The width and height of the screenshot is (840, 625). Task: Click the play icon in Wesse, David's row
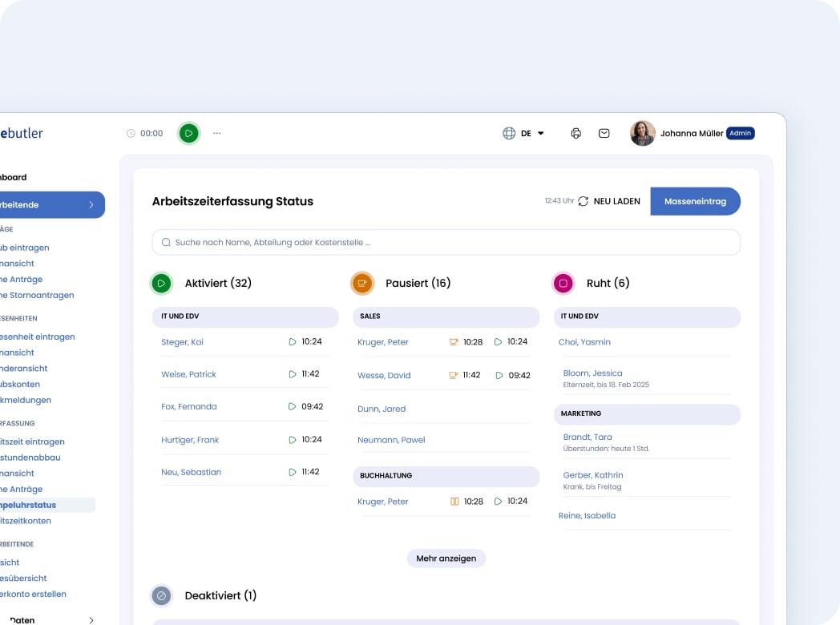(499, 376)
